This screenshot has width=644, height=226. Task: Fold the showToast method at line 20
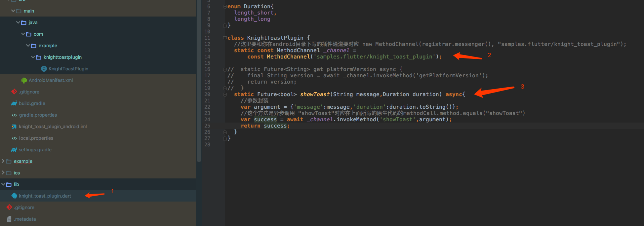point(225,94)
